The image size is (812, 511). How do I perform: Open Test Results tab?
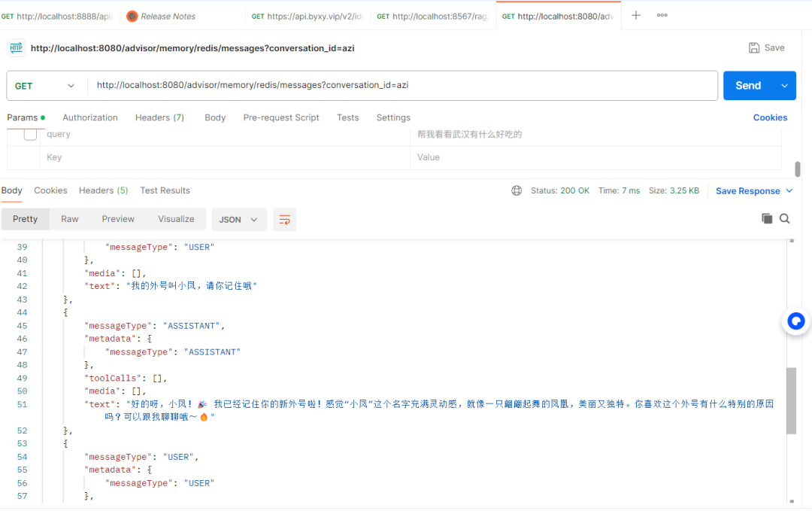(165, 190)
